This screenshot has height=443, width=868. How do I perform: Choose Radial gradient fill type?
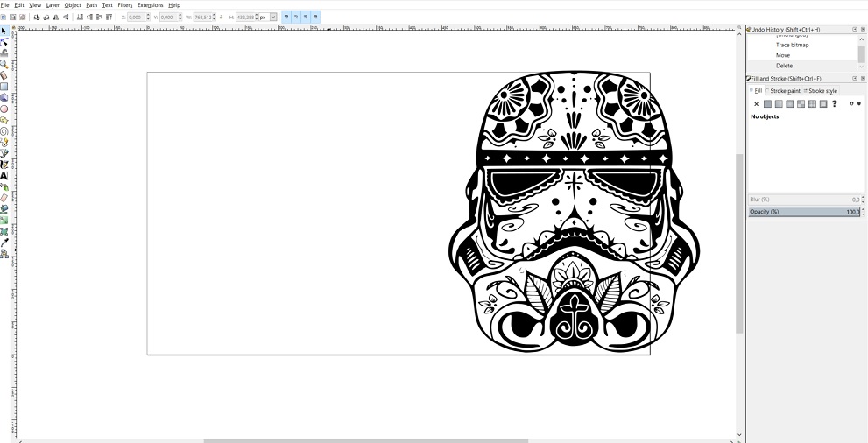coord(790,103)
